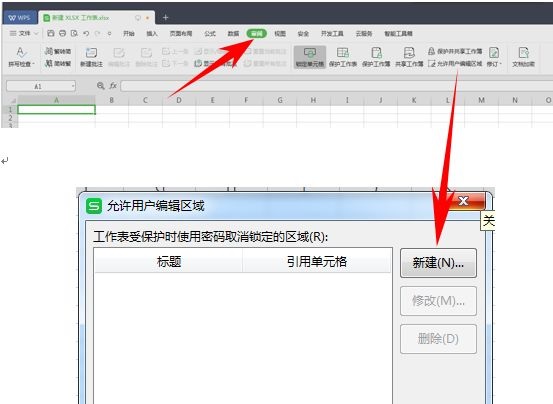Image resolution: width=553 pixels, height=404 pixels.
Task: Switch to the 云服务 ribbon tab
Action: click(364, 33)
